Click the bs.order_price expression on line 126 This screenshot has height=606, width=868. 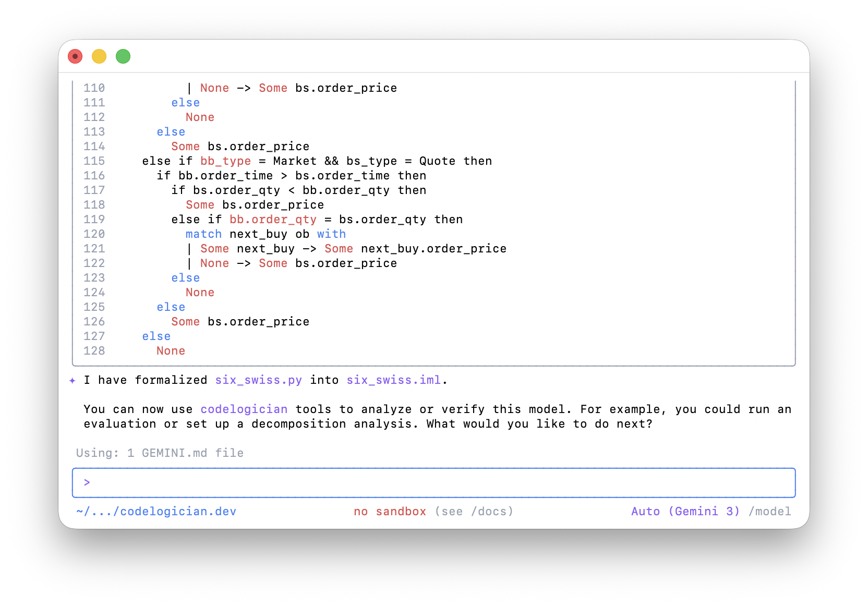pos(259,322)
